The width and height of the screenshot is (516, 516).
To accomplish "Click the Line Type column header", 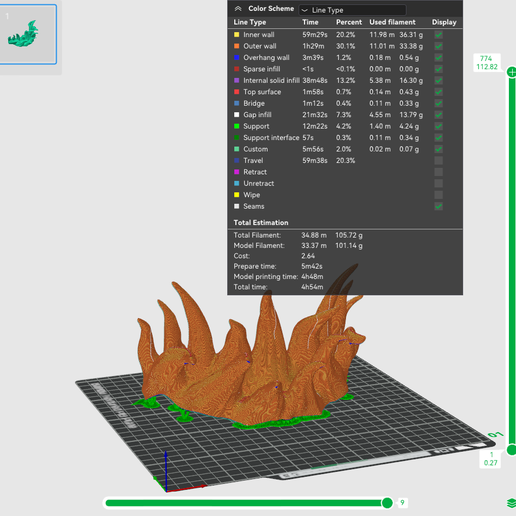I will coord(250,22).
